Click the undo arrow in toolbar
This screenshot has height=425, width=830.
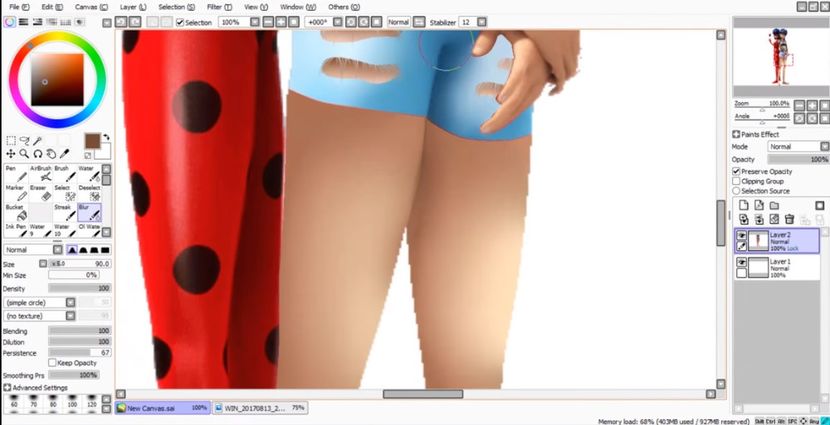(121, 22)
